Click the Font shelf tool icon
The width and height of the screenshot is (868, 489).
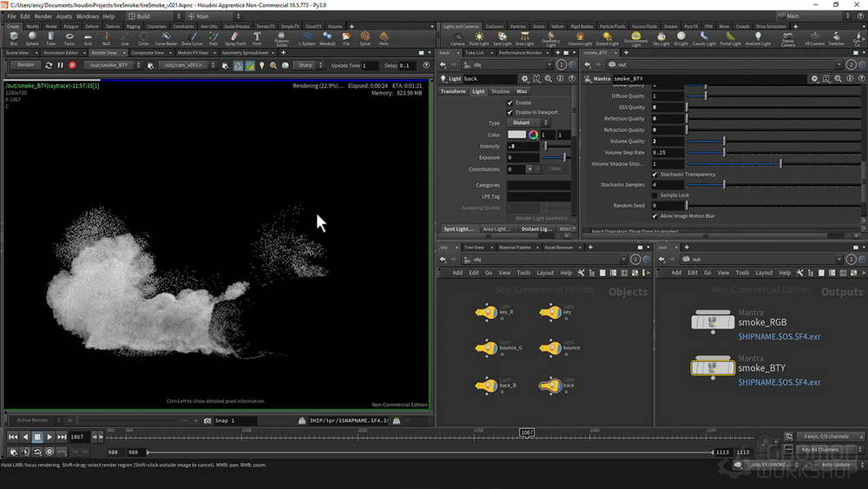coord(257,38)
